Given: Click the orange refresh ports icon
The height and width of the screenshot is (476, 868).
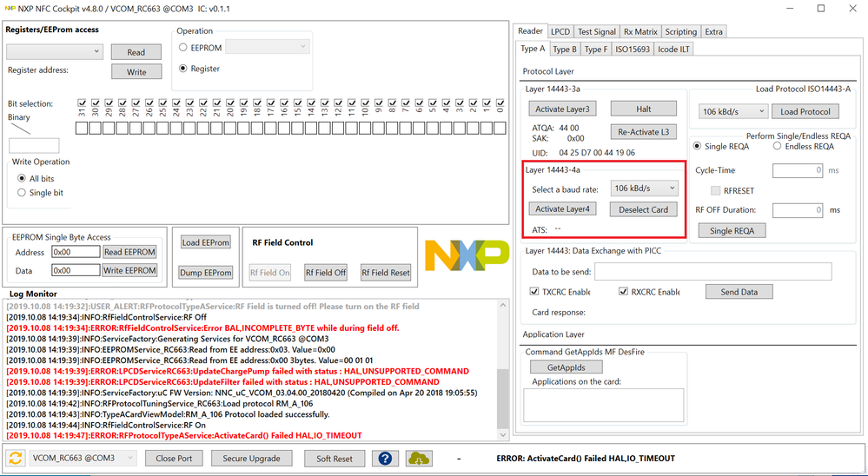Looking at the screenshot, I should (16, 458).
